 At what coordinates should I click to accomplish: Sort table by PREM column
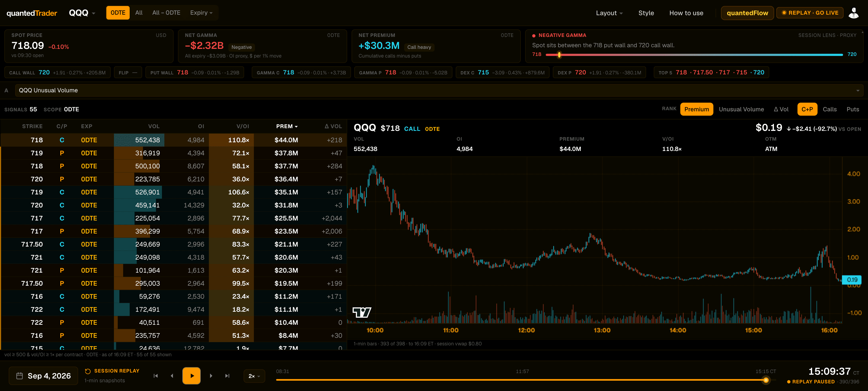pos(287,126)
